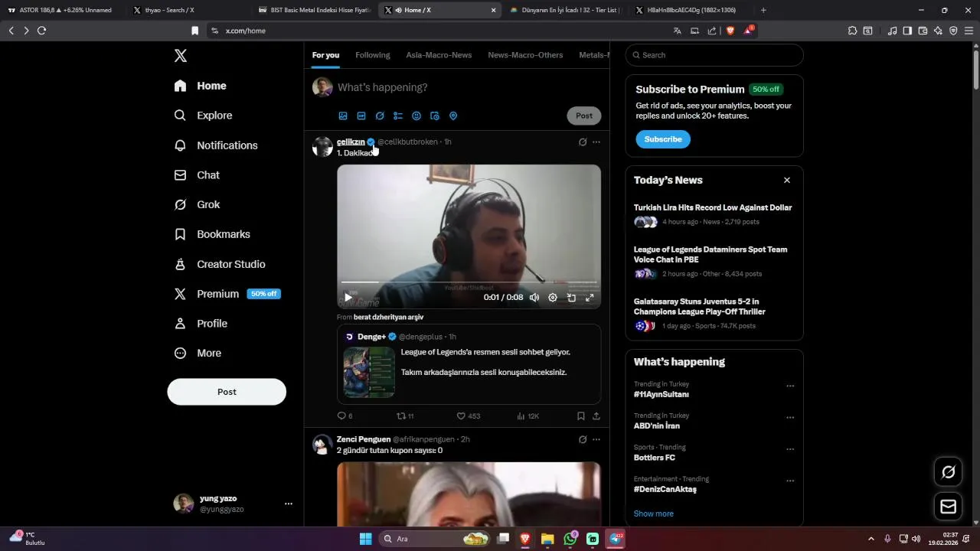The height and width of the screenshot is (551, 980).
Task: Click the gray Post button in composer
Action: (x=584, y=116)
